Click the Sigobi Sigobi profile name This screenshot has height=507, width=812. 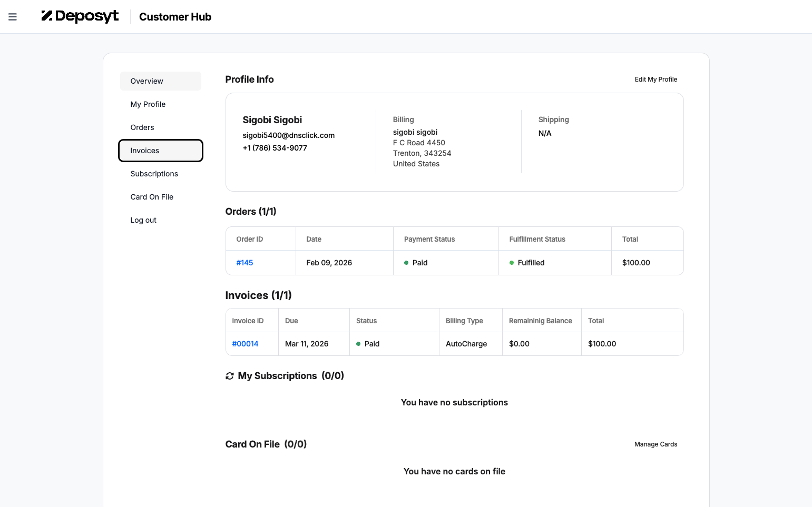click(272, 120)
